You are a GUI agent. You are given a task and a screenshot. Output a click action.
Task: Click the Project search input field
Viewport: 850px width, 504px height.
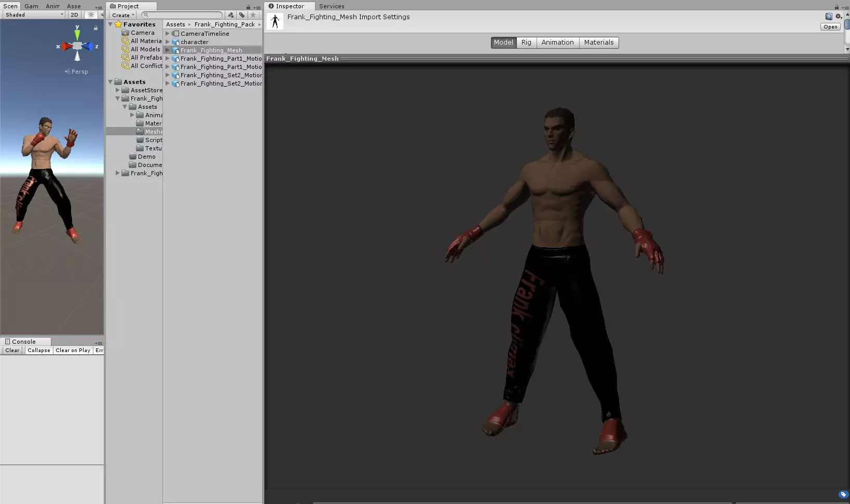[183, 15]
